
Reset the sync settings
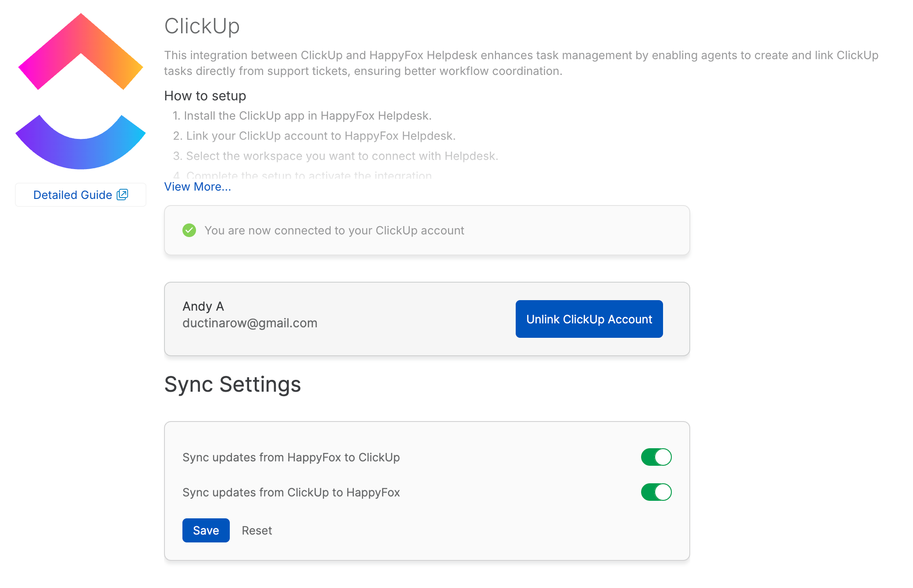(x=257, y=531)
